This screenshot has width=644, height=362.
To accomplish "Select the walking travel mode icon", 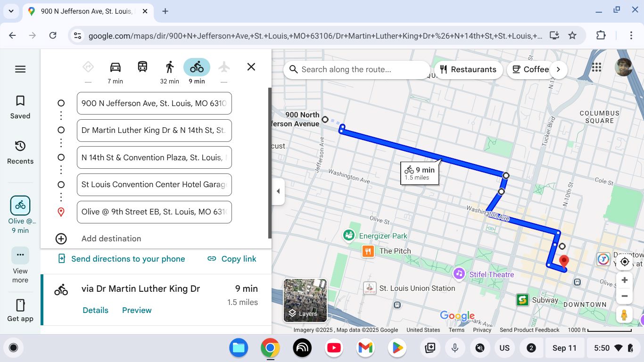I will pos(170,67).
